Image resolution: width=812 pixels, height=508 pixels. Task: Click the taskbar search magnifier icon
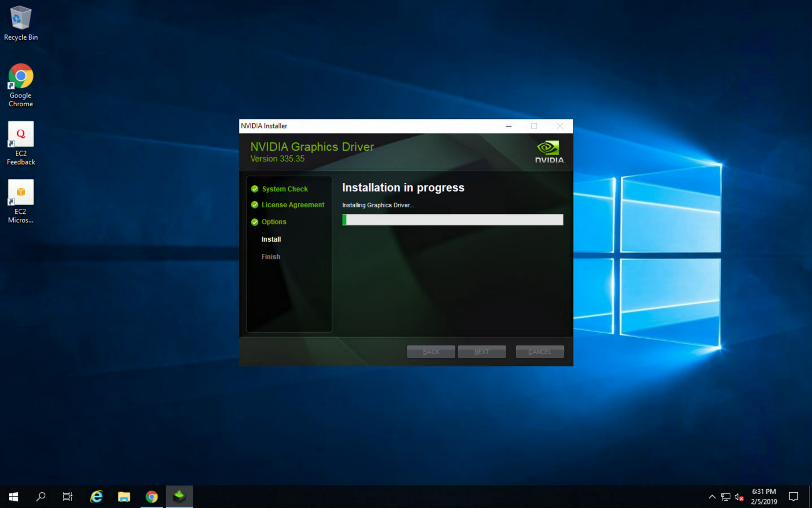(41, 496)
